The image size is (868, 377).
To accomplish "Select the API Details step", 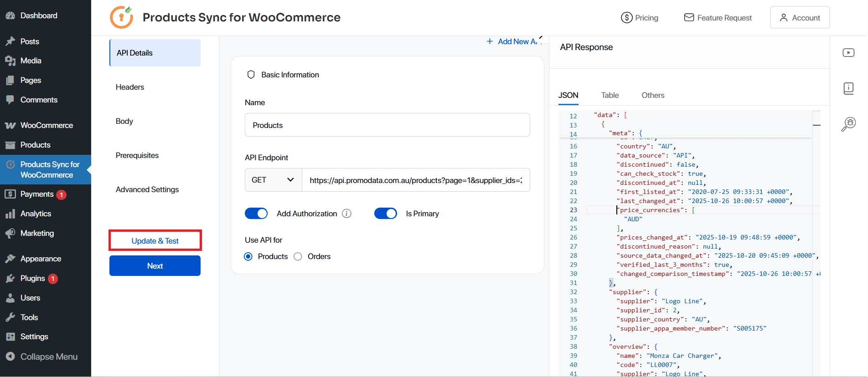I will pos(155,53).
